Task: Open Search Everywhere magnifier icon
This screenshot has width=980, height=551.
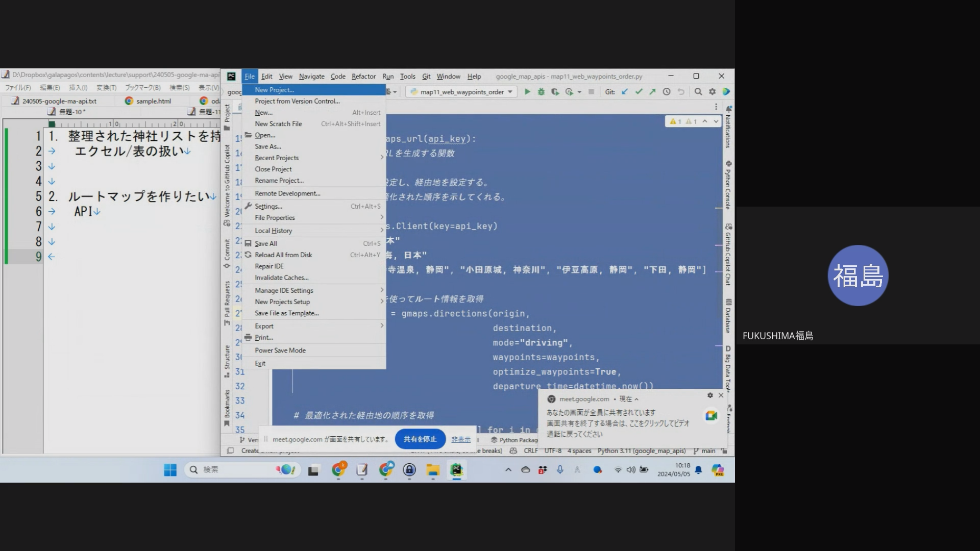Action: [698, 92]
